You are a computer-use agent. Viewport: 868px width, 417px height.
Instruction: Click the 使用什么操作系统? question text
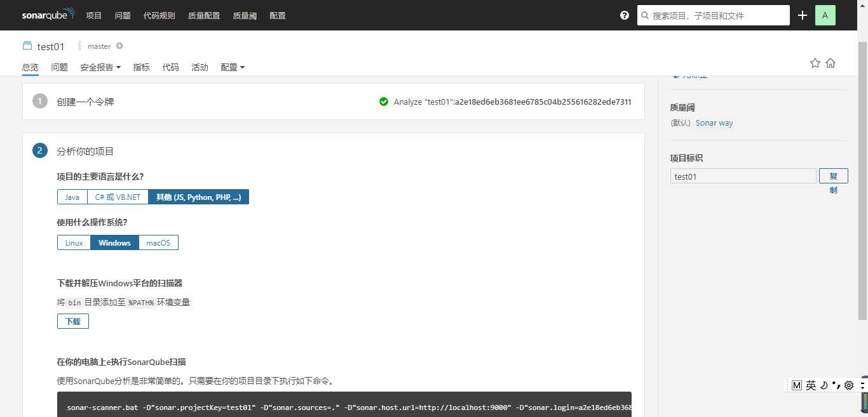(92, 222)
